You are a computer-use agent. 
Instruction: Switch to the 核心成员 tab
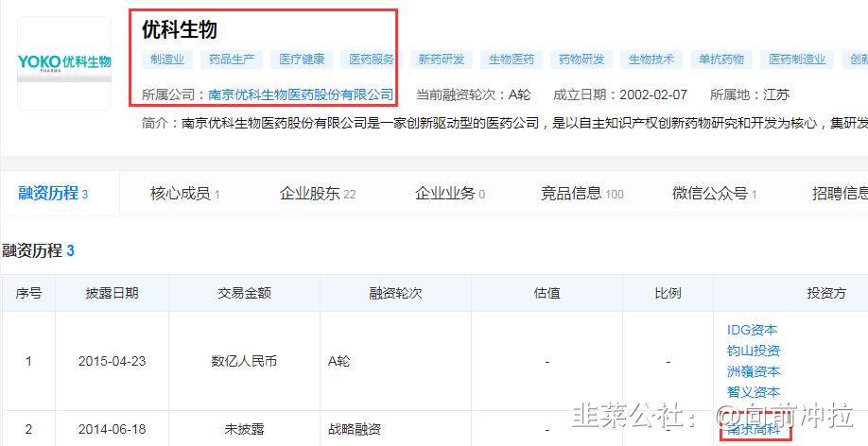185,194
